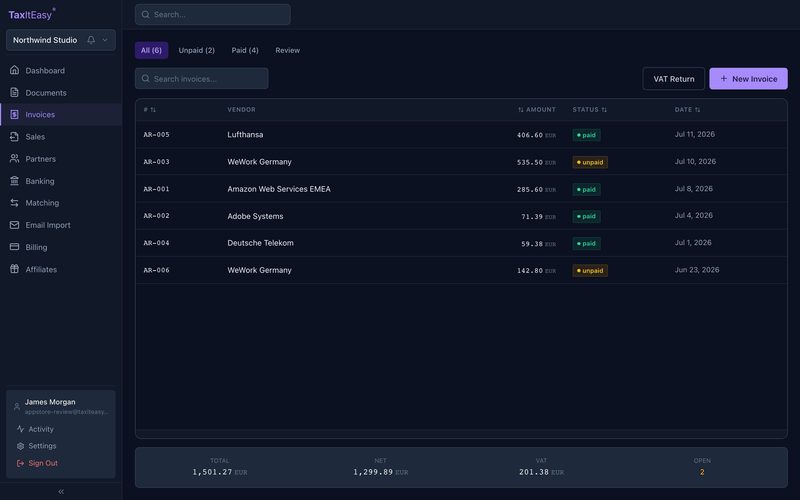Click the magnifier icon in top search
The width and height of the screenshot is (800, 500).
[145, 14]
